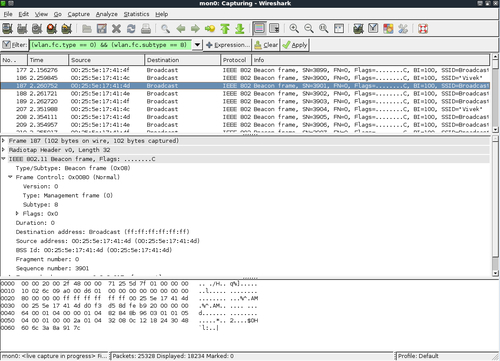Screen dimensions: 500x361
Task: Click packet list vertical scrollbar down arrow
Action: 495,129
